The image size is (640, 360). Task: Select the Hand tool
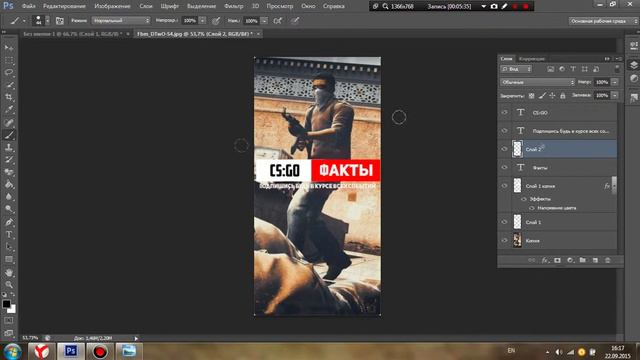point(9,272)
